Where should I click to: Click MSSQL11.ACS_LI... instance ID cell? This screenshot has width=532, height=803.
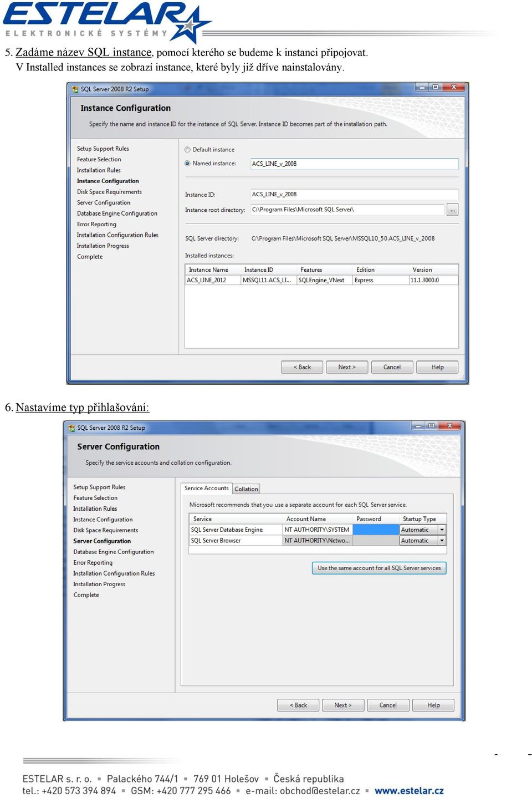point(269,281)
